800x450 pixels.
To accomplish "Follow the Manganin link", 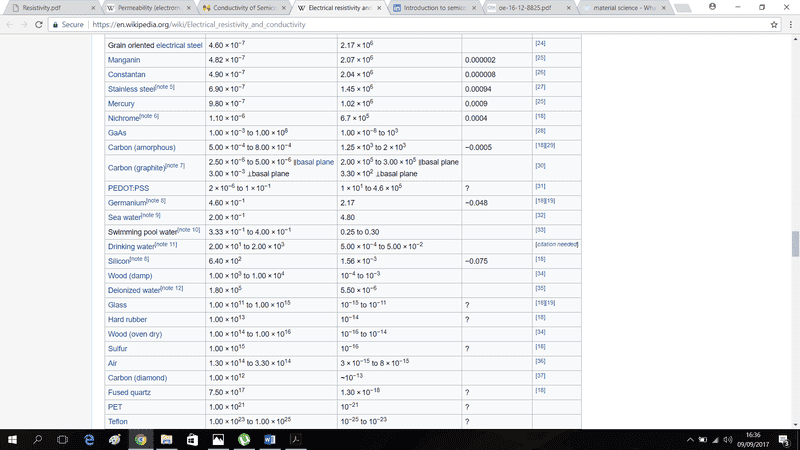I will point(124,60).
